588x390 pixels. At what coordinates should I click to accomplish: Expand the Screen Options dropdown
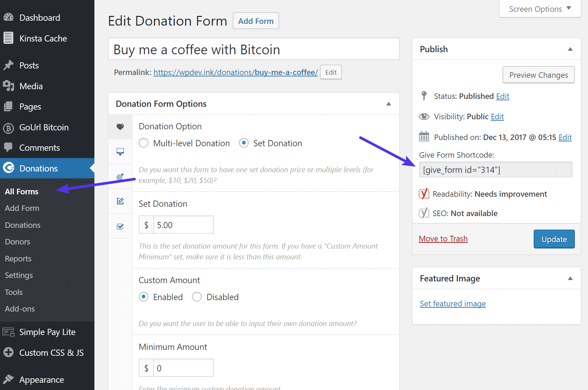tap(540, 9)
